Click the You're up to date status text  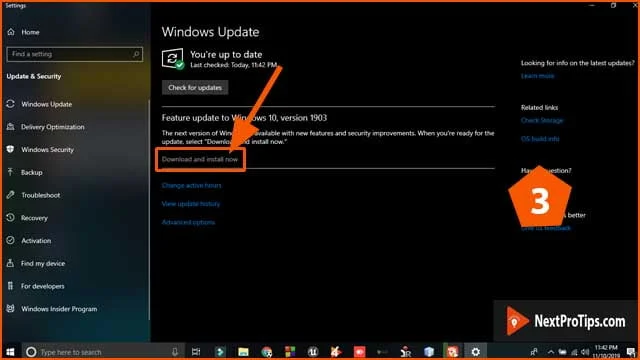click(226, 55)
